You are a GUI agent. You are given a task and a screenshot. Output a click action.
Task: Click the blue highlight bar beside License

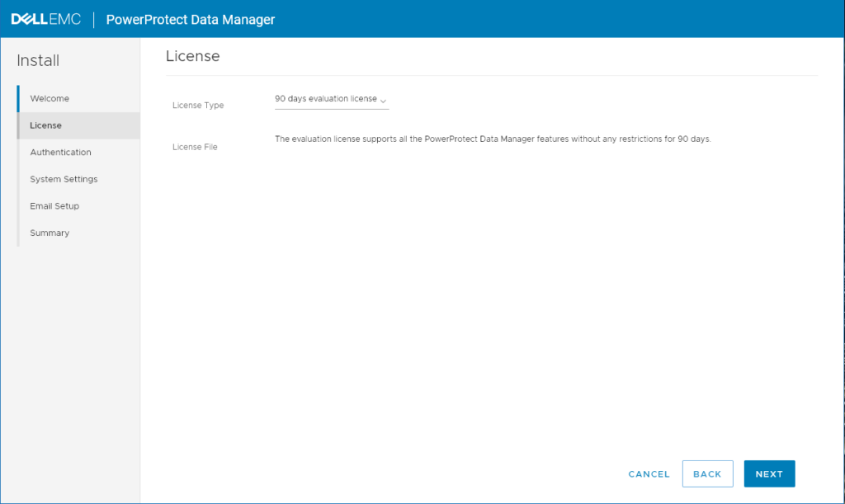tap(18, 125)
